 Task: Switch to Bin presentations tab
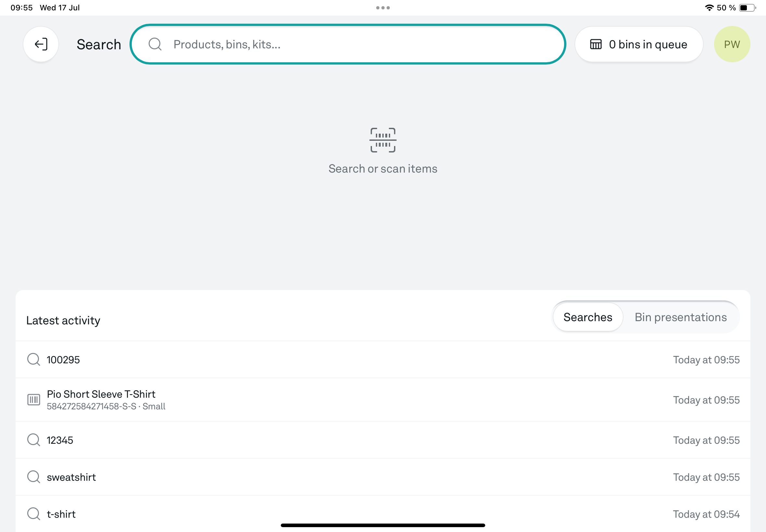click(x=680, y=317)
